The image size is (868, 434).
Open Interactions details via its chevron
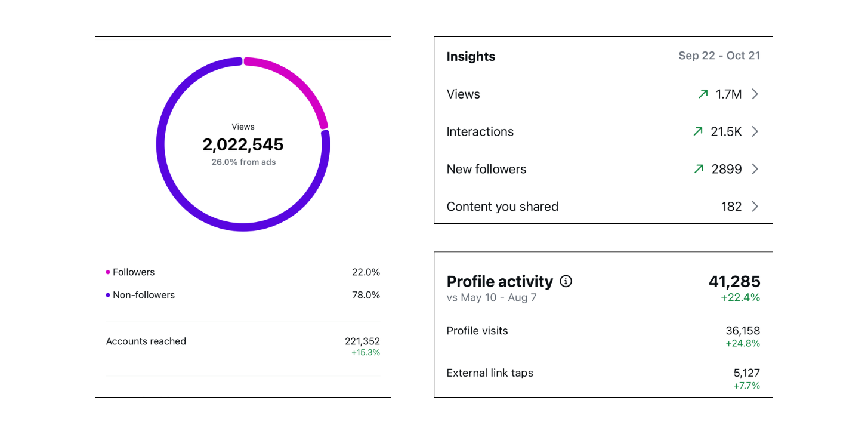click(755, 131)
